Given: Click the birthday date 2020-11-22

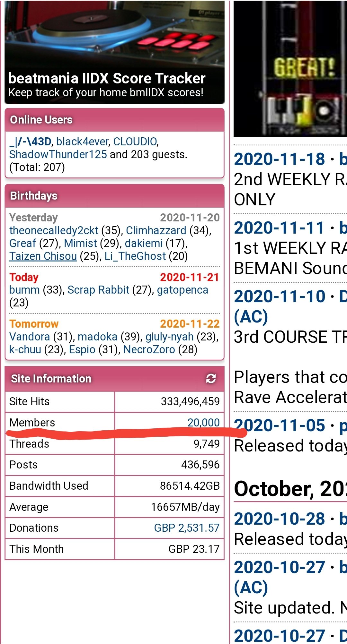Looking at the screenshot, I should point(190,324).
